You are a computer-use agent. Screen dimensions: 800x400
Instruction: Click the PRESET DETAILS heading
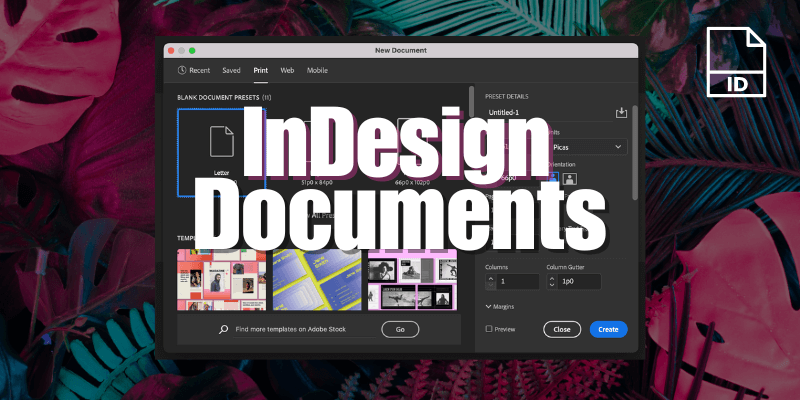[x=507, y=96]
